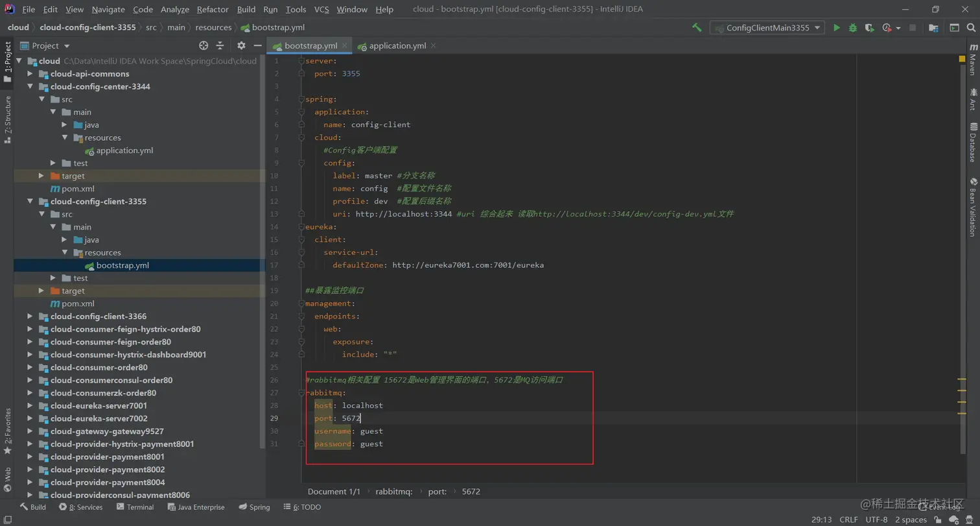This screenshot has width=980, height=526.
Task: Open Java Enterprise tool window
Action: [196, 507]
